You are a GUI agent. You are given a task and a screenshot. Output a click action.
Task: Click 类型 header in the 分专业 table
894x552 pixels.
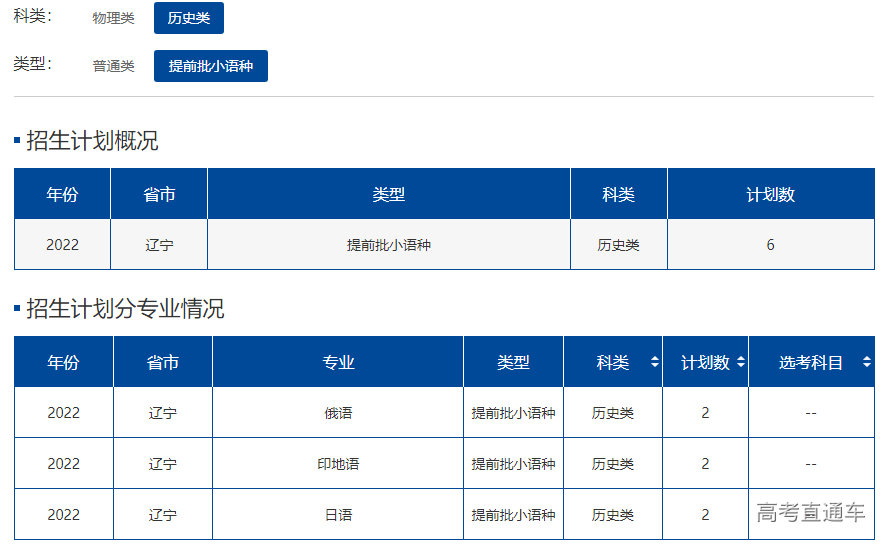pyautogui.click(x=513, y=363)
